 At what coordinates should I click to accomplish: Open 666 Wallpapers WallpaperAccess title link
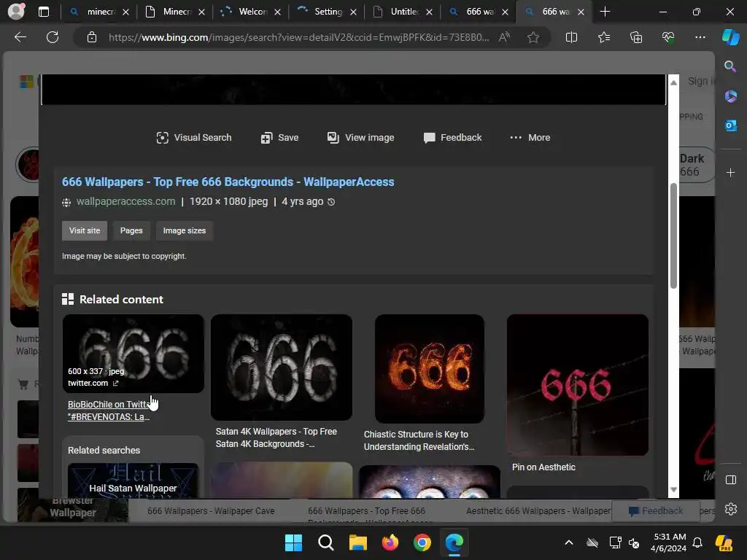point(228,182)
